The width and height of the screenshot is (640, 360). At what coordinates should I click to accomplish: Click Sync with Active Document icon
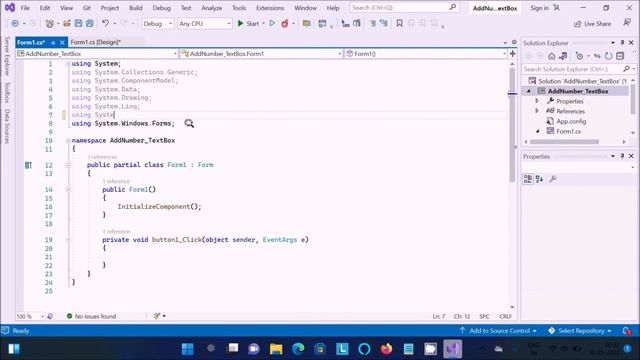click(597, 56)
